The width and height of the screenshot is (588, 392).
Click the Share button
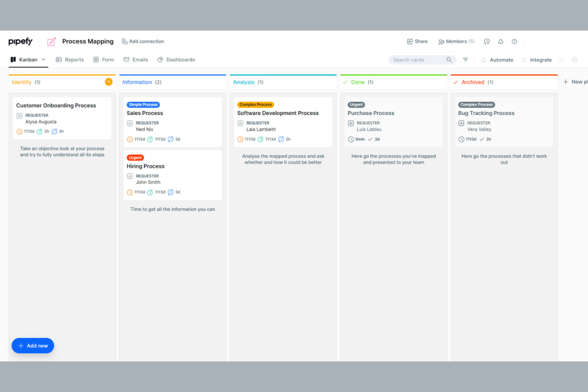[417, 41]
